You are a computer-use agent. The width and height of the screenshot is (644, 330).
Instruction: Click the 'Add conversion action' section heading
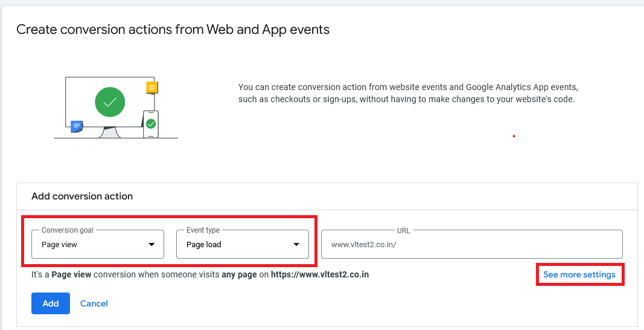pyautogui.click(x=82, y=196)
